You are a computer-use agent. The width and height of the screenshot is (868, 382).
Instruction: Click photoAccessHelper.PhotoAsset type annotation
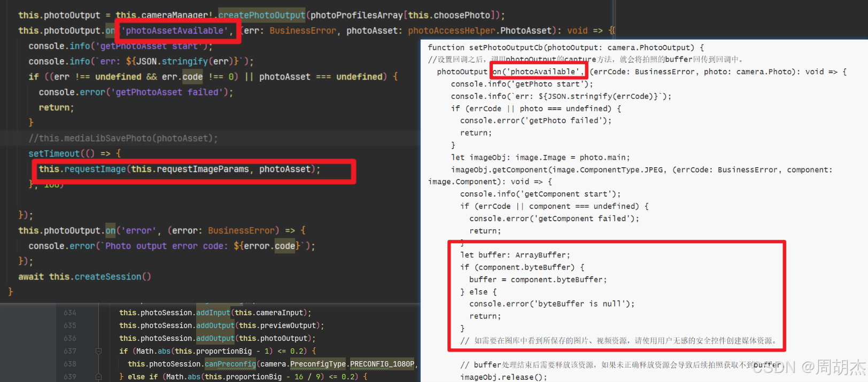(x=480, y=30)
